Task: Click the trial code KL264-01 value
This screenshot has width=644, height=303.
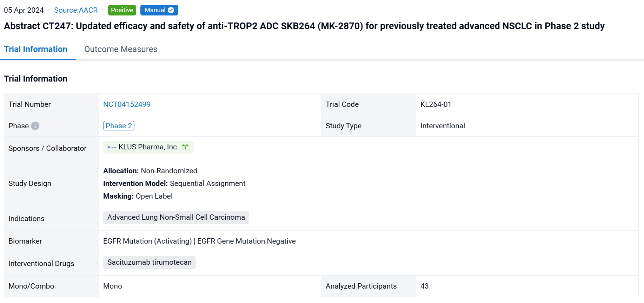Action: tap(436, 104)
